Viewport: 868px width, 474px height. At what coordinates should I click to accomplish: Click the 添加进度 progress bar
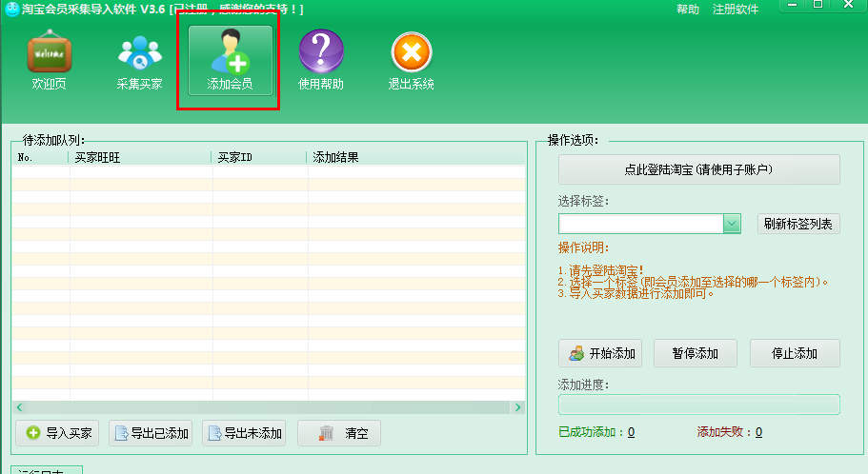(698, 405)
